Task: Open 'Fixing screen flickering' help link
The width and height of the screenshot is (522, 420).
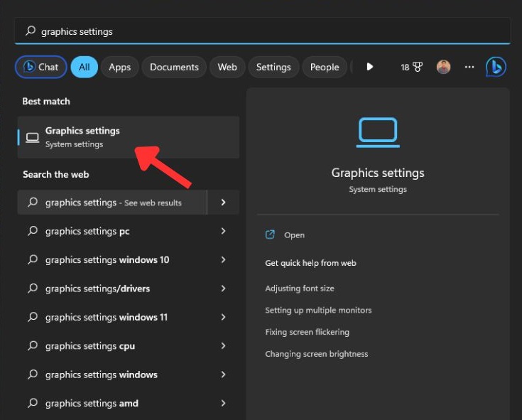Action: tap(308, 332)
